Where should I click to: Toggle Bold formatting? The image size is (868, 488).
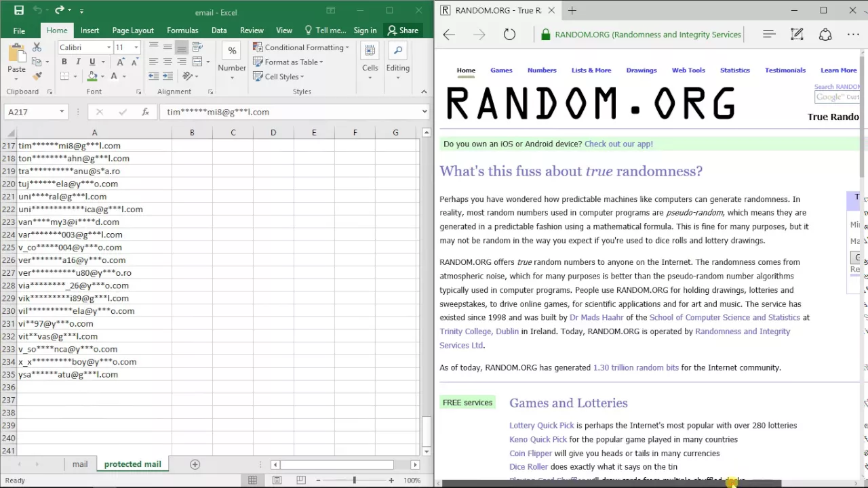coord(64,62)
